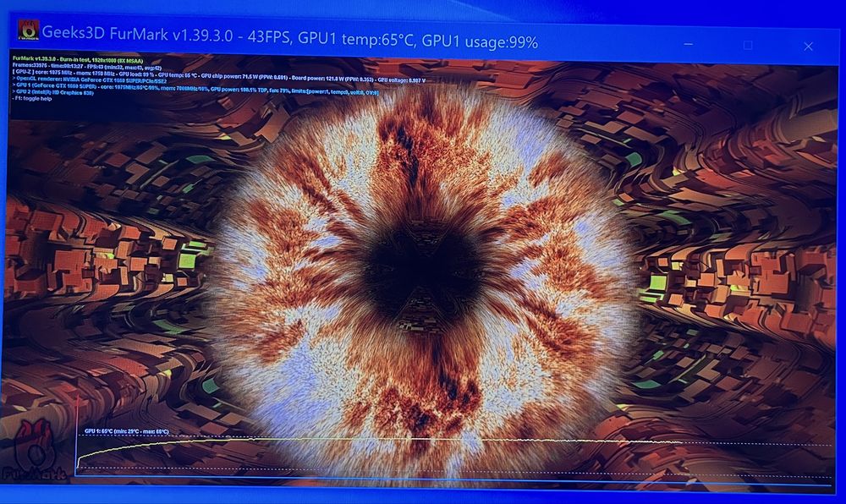This screenshot has width=846, height=504.
Task: Click the "GPU 2 (Intel(R) HD Graphics 630)" line
Action: click(x=52, y=93)
